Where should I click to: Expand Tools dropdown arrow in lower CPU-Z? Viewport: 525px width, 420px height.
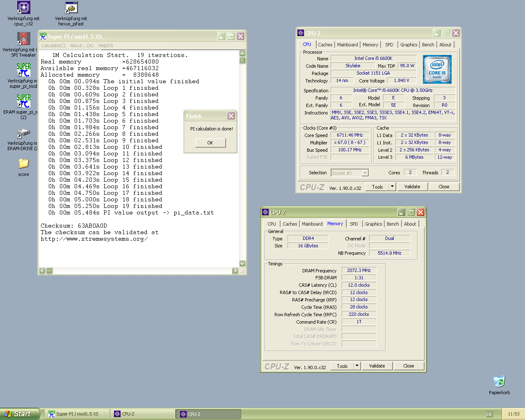tap(357, 366)
